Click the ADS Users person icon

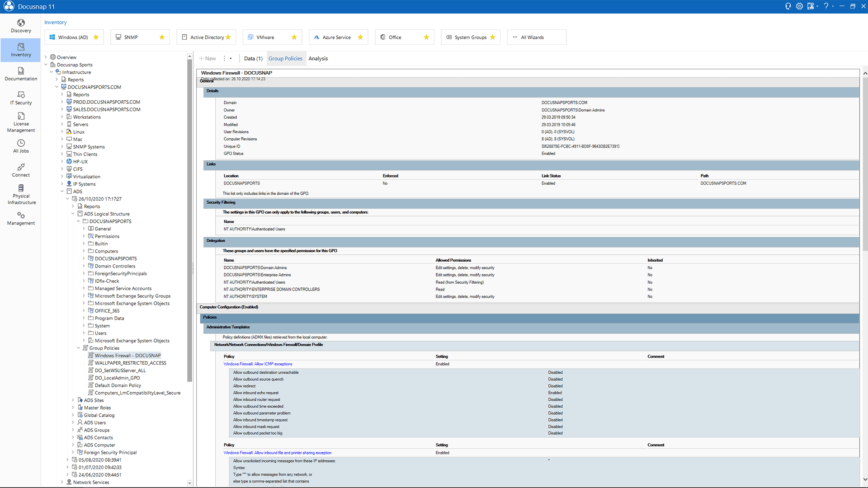coord(80,423)
